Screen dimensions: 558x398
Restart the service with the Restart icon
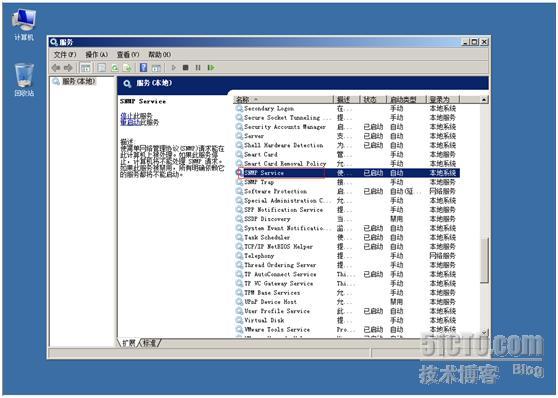coord(211,67)
